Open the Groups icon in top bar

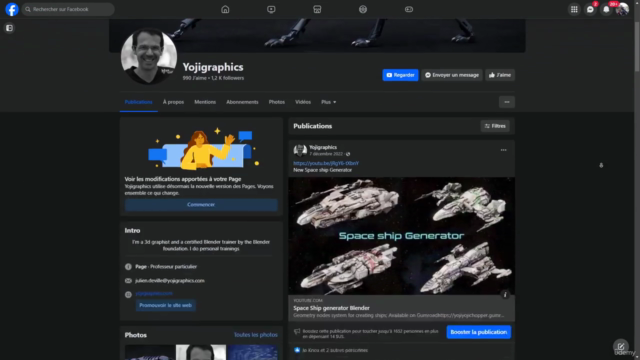click(x=363, y=9)
